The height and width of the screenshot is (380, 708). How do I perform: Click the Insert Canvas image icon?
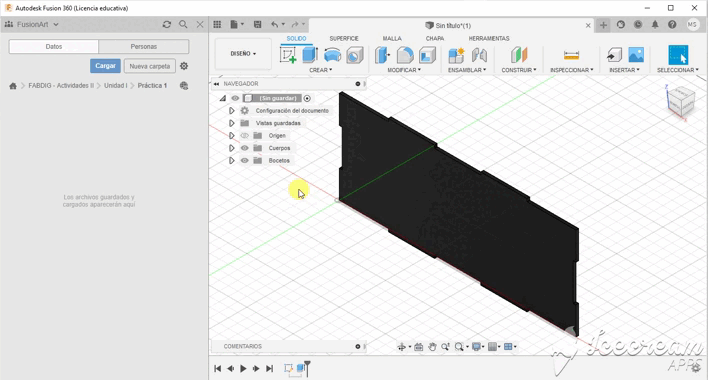tap(636, 55)
